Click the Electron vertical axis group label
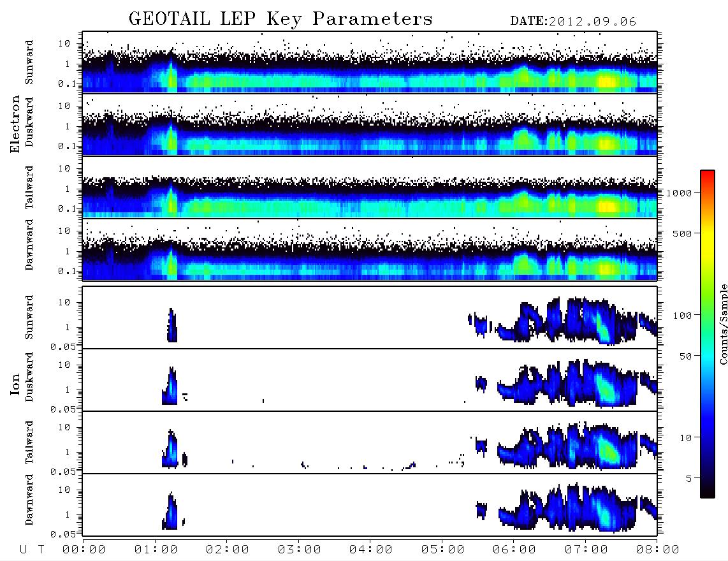The height and width of the screenshot is (561, 728). [x=15, y=124]
